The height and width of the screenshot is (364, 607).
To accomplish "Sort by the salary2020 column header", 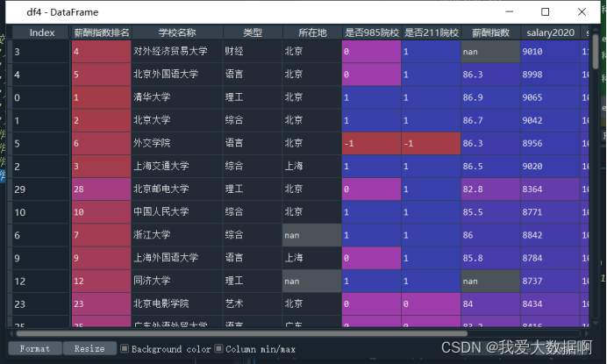I will tap(550, 32).
